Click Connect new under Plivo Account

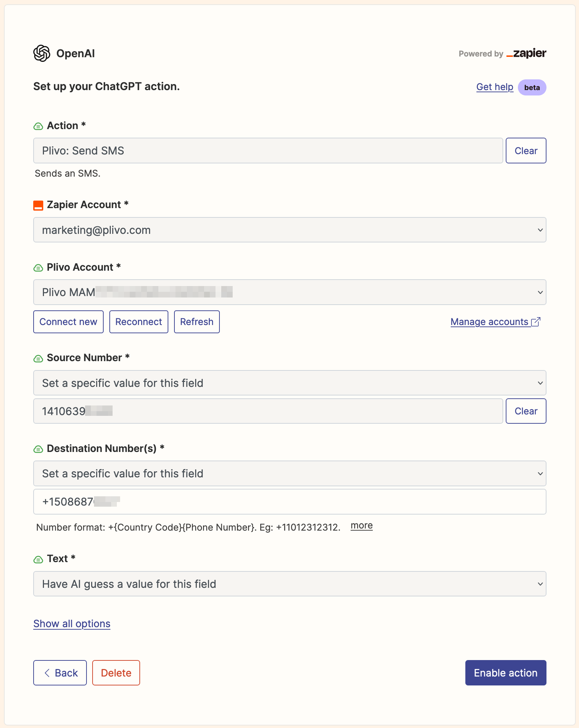click(68, 322)
